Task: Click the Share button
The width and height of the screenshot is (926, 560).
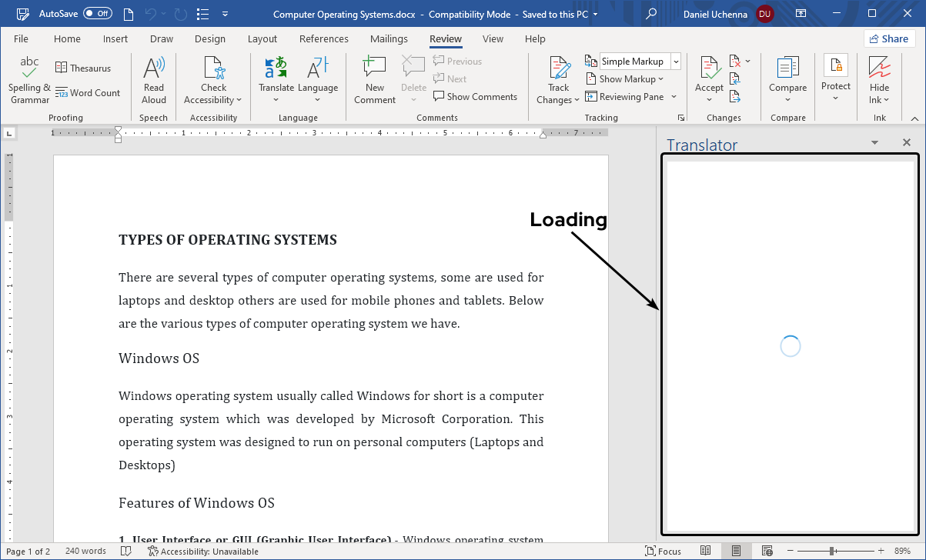Action: [889, 39]
